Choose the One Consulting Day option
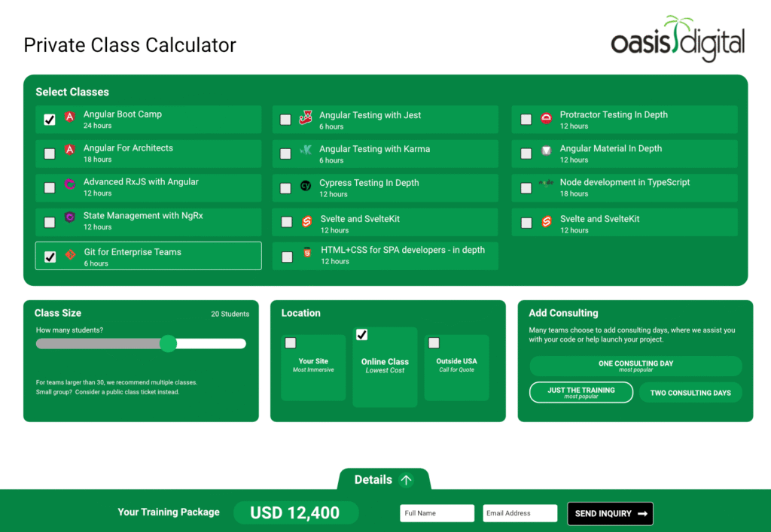771x532 pixels. [x=635, y=366]
